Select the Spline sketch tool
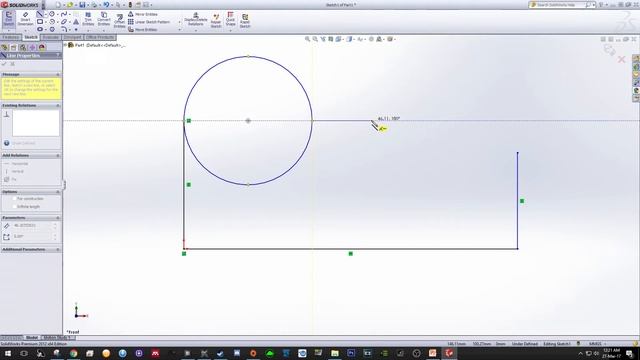This screenshot has width=640, height=360. 64,14
